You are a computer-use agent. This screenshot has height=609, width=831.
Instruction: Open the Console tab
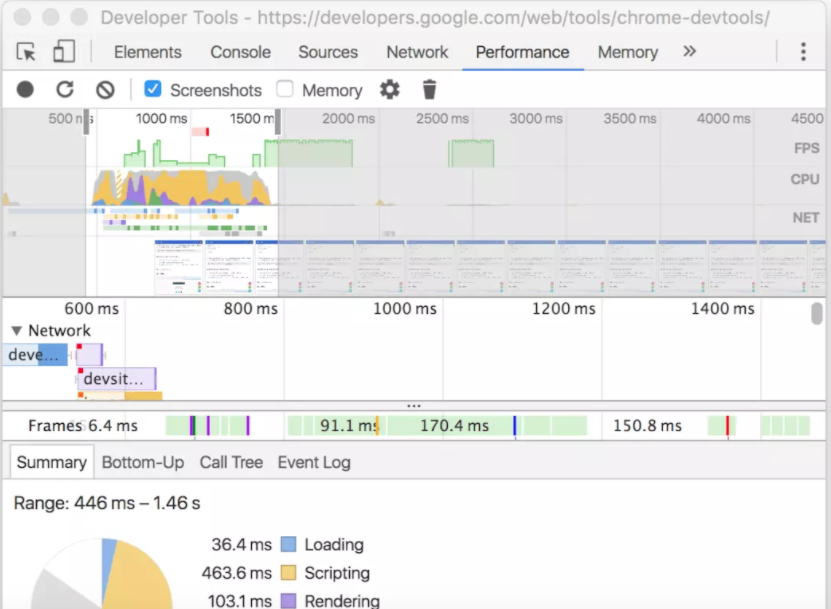pos(240,52)
